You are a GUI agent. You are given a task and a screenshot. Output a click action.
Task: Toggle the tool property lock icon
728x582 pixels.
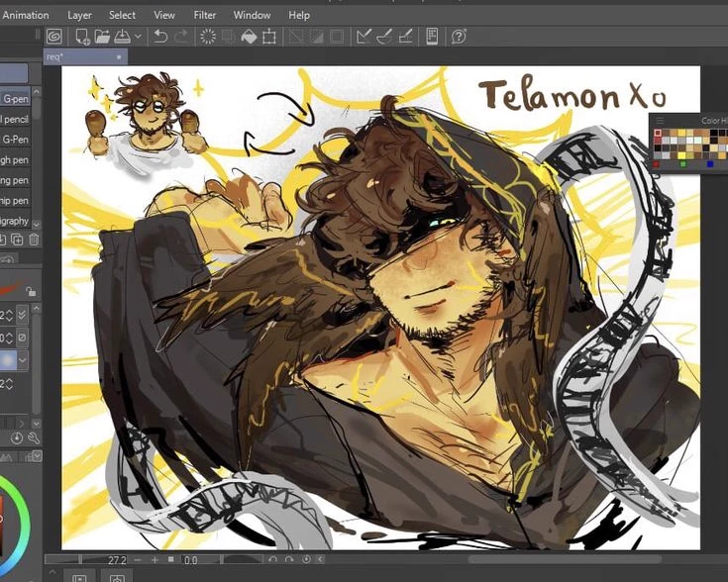pos(31,291)
